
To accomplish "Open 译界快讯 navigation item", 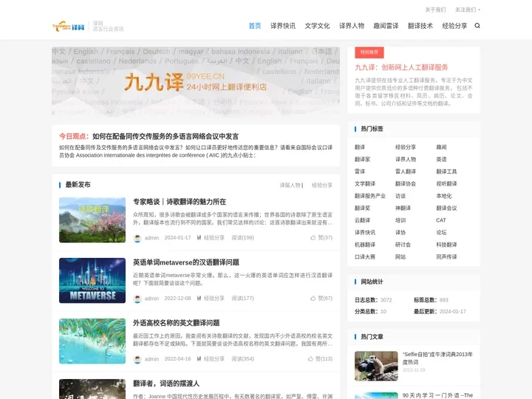I will (x=283, y=26).
